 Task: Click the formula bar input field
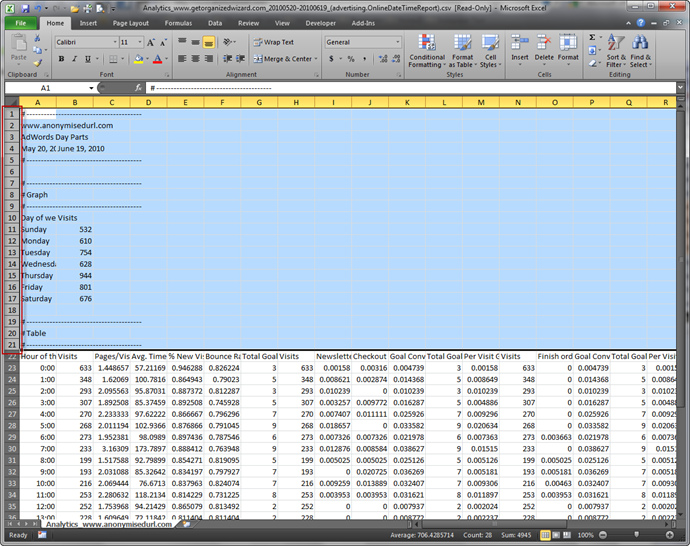[400, 88]
